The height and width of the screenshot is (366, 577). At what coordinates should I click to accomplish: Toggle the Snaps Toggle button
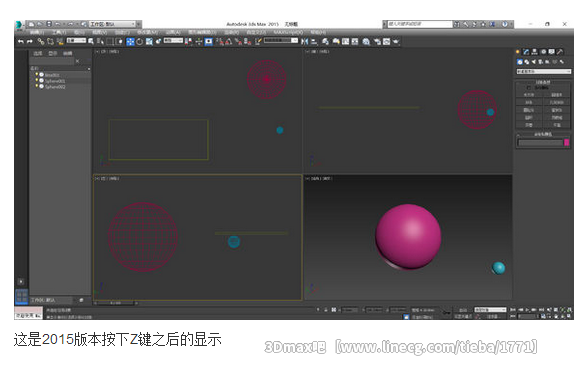point(220,42)
